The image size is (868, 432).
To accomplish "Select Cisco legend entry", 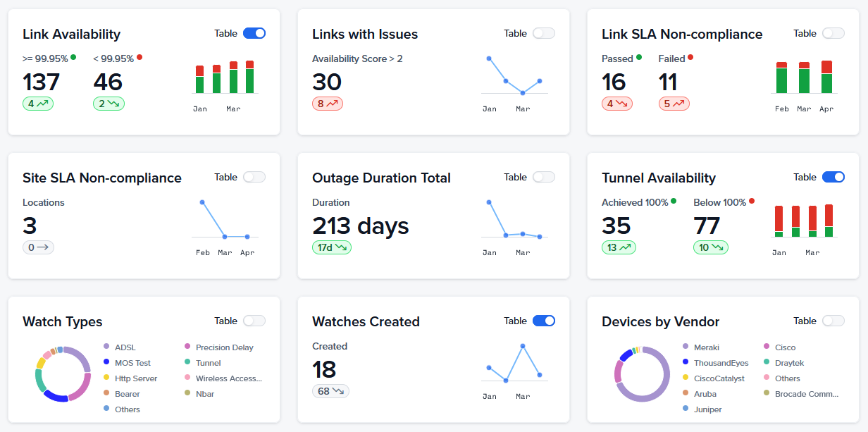I will click(x=780, y=347).
